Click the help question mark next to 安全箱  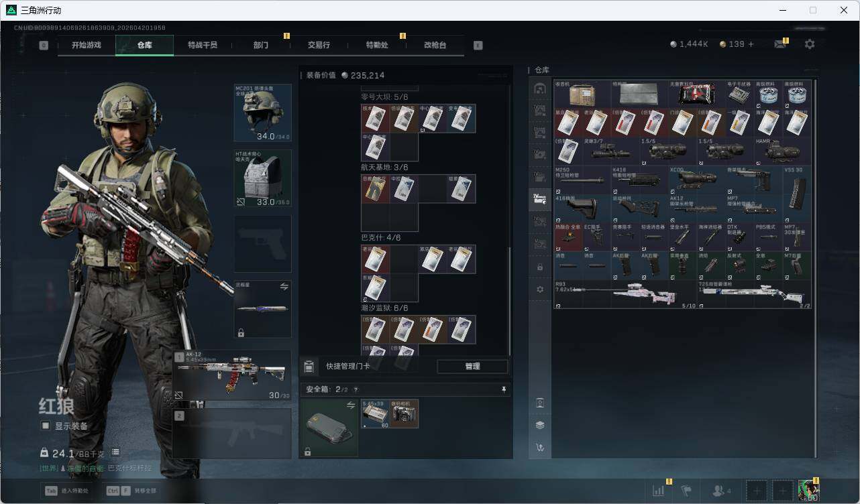click(356, 389)
